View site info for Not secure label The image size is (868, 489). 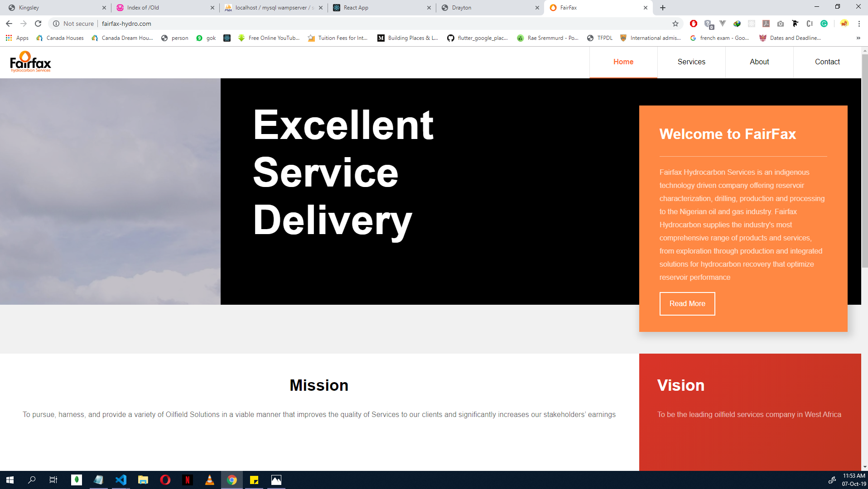73,24
